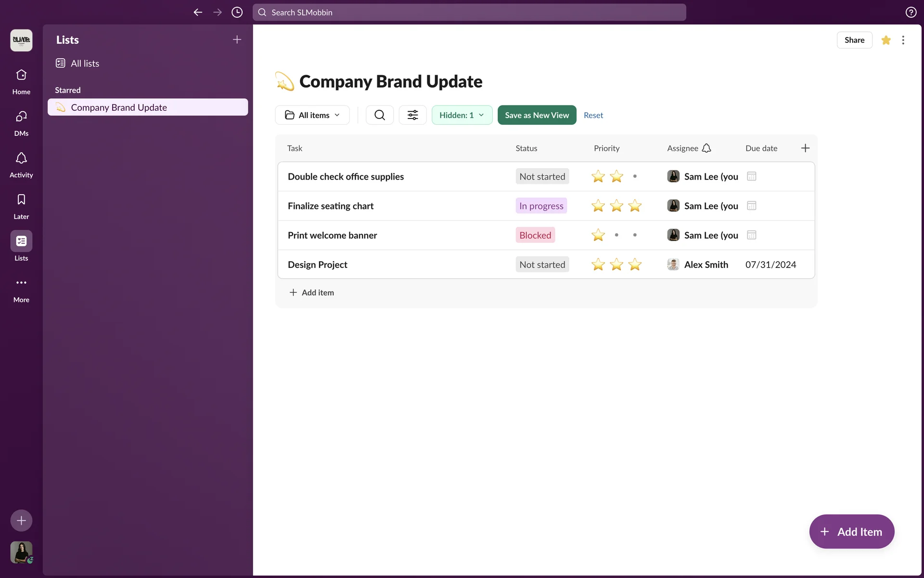Click the Reset link
Image resolution: width=924 pixels, height=578 pixels.
pyautogui.click(x=593, y=115)
